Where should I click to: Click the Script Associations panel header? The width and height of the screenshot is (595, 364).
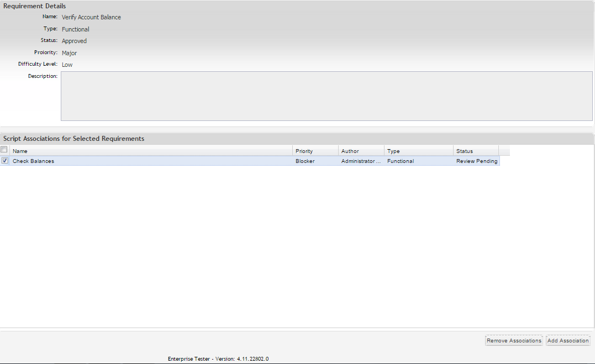pyautogui.click(x=74, y=139)
